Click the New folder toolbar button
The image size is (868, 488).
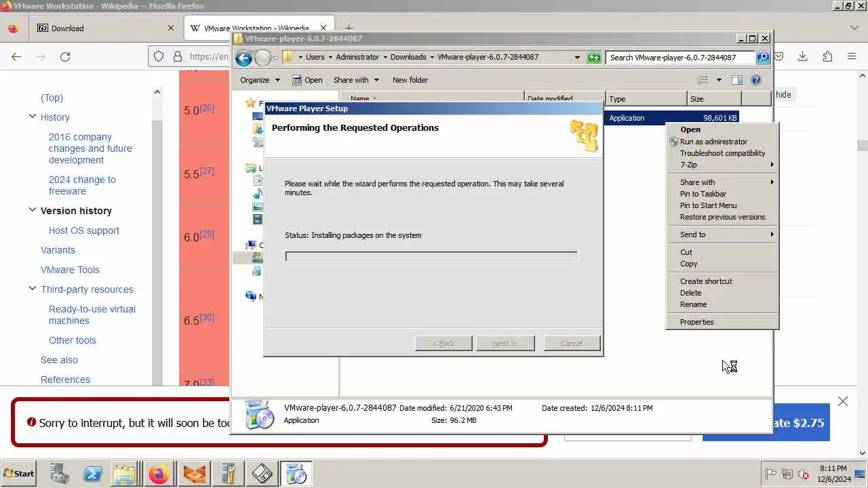pyautogui.click(x=410, y=80)
